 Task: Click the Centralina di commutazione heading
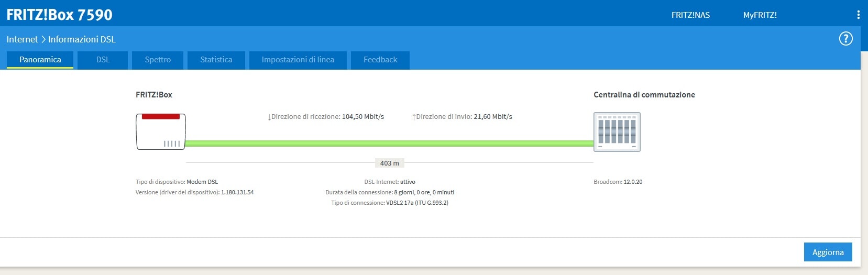(644, 95)
